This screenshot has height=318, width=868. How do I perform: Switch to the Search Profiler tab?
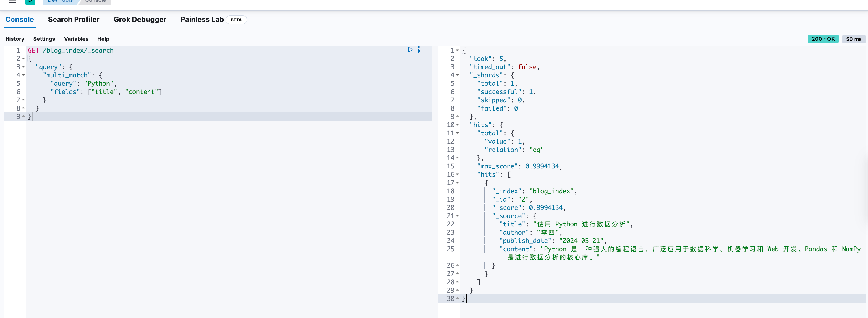[73, 20]
